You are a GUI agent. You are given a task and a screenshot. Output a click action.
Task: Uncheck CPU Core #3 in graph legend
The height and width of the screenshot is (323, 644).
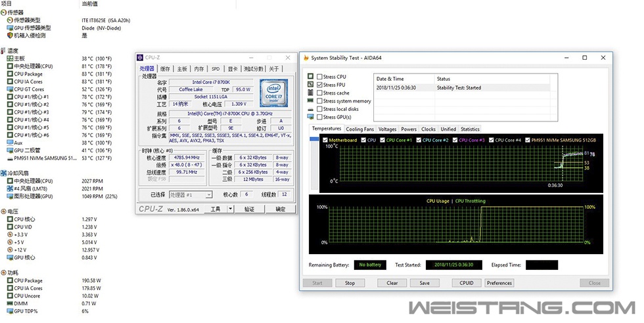click(x=455, y=140)
